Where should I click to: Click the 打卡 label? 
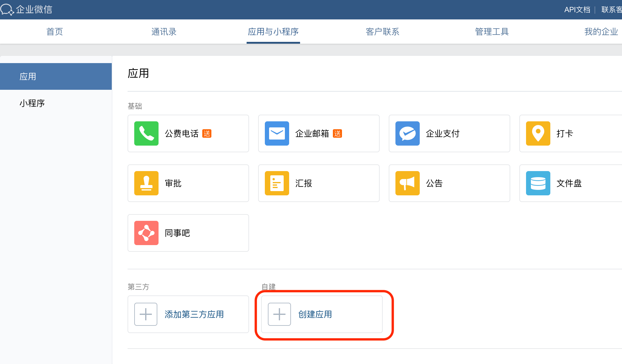(565, 133)
